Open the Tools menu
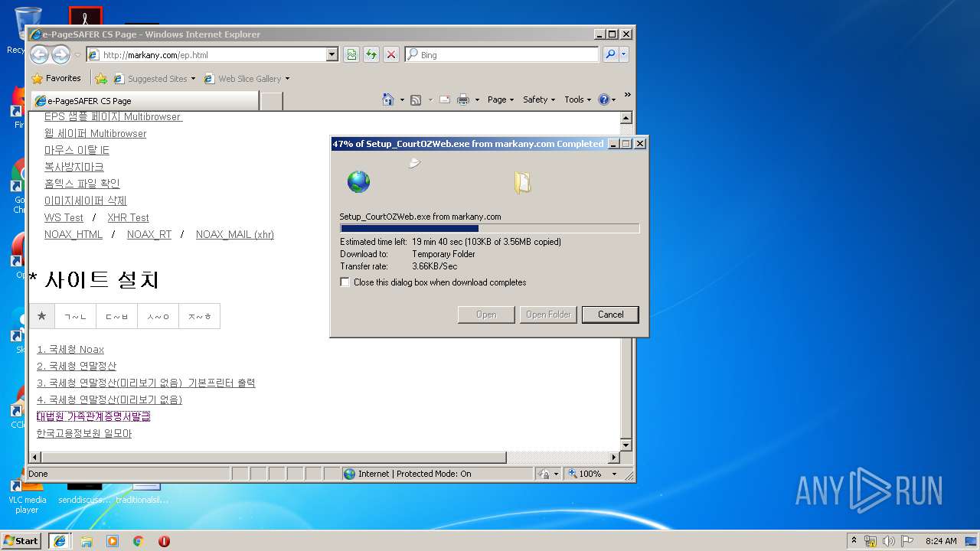This screenshot has height=551, width=980. point(578,99)
